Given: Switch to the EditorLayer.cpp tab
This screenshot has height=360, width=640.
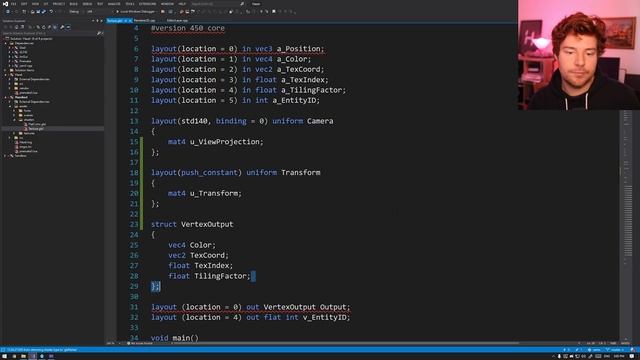Looking at the screenshot, I should (x=177, y=20).
